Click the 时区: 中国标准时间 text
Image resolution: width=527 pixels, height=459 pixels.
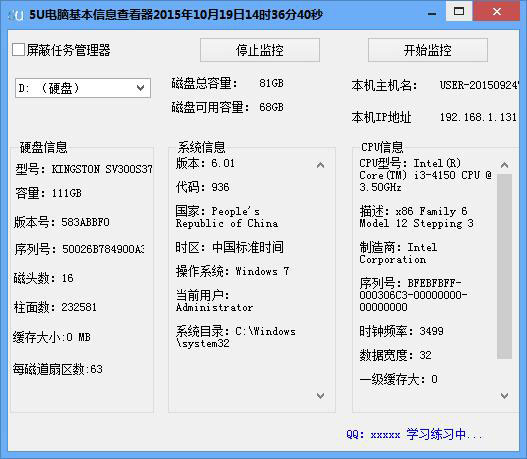(x=230, y=247)
